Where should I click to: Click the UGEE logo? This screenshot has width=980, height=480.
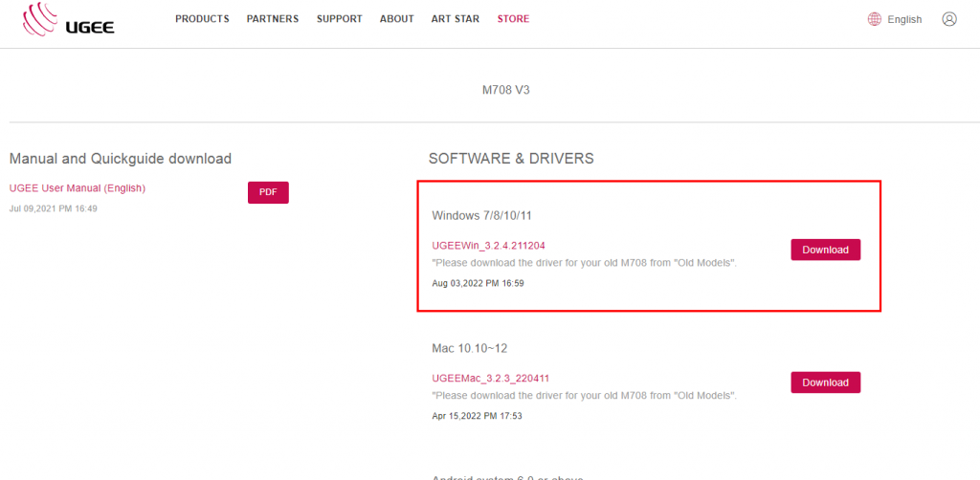click(68, 19)
